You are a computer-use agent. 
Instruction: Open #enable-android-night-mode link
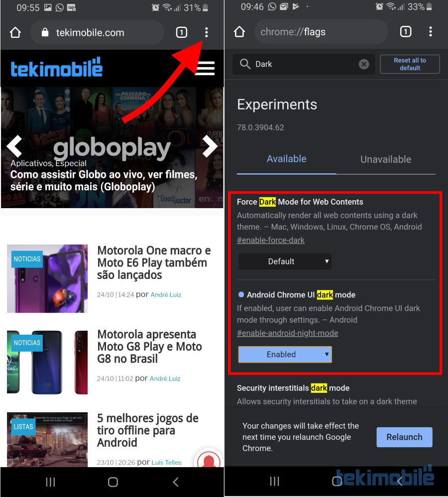point(287,333)
